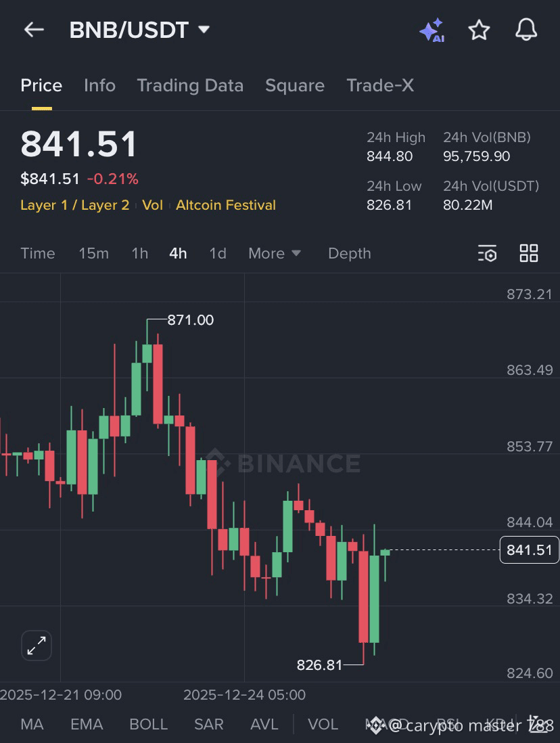Select the 1d timeframe
This screenshot has height=743, width=560.
coord(218,253)
